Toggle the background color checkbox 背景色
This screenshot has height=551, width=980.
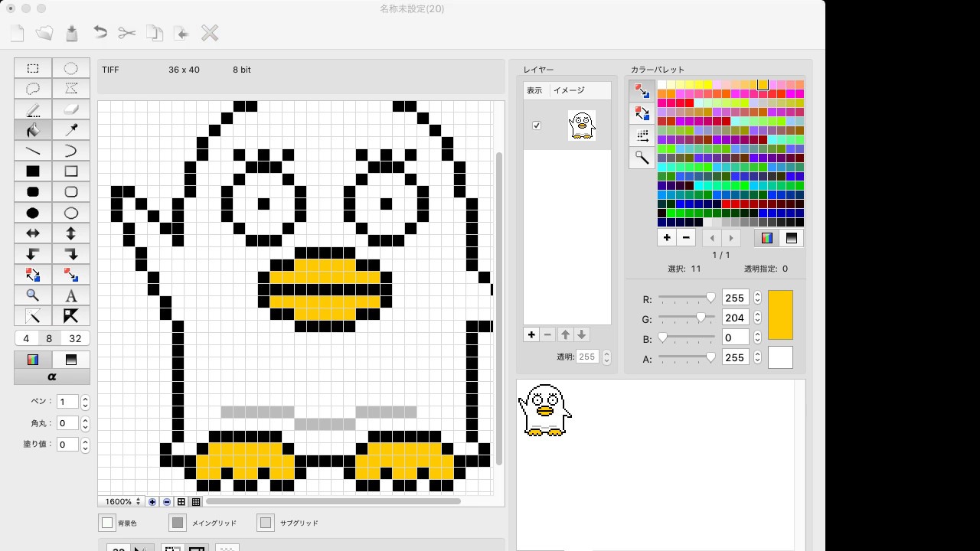[107, 523]
